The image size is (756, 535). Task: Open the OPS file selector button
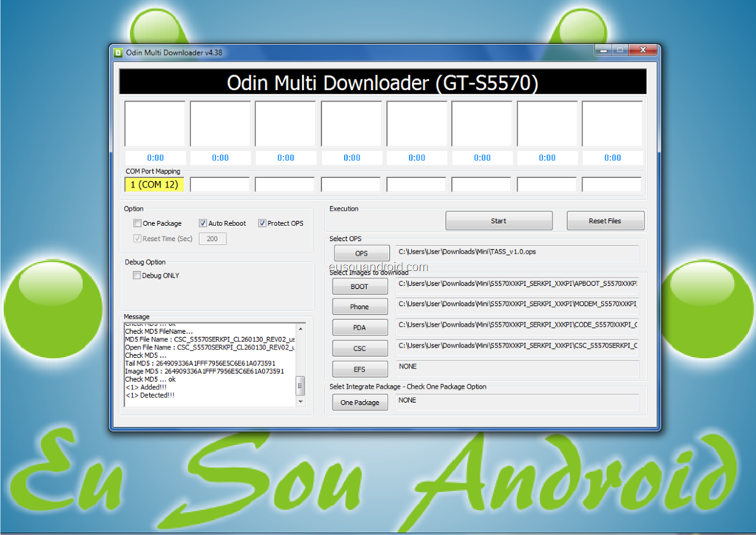point(362,253)
